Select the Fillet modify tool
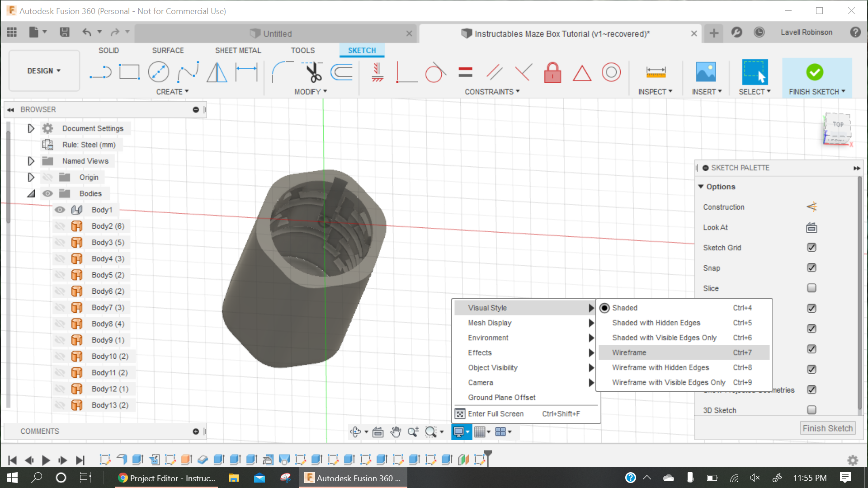The height and width of the screenshot is (488, 868). point(282,72)
